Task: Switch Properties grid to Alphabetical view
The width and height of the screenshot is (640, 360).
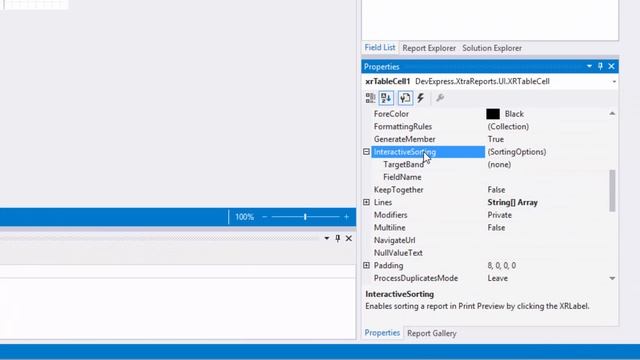Action: click(386, 98)
